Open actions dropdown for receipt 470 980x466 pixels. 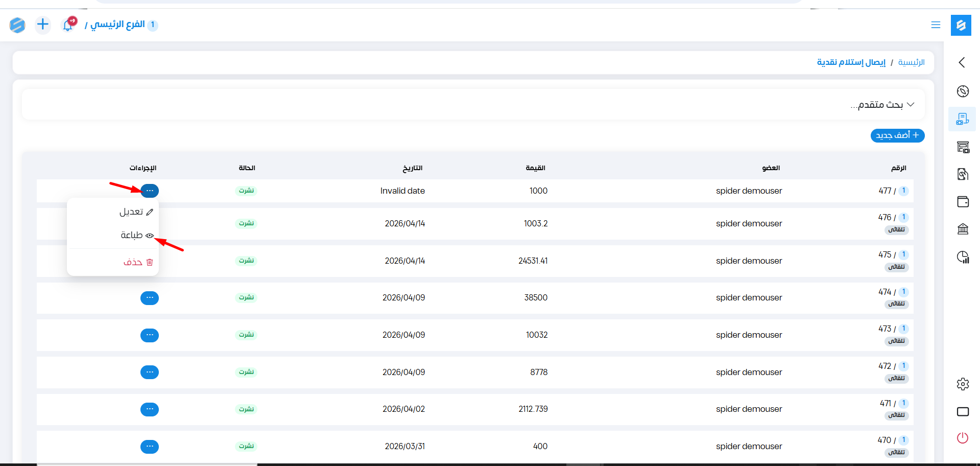tap(150, 447)
